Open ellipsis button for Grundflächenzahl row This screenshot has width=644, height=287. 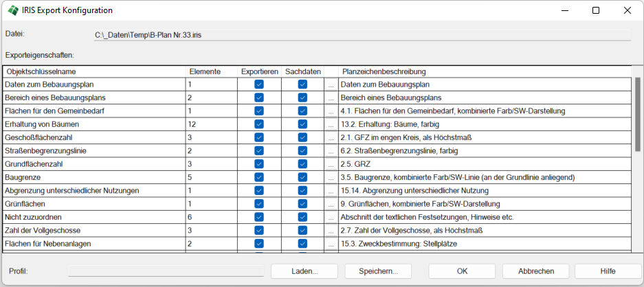pyautogui.click(x=331, y=164)
